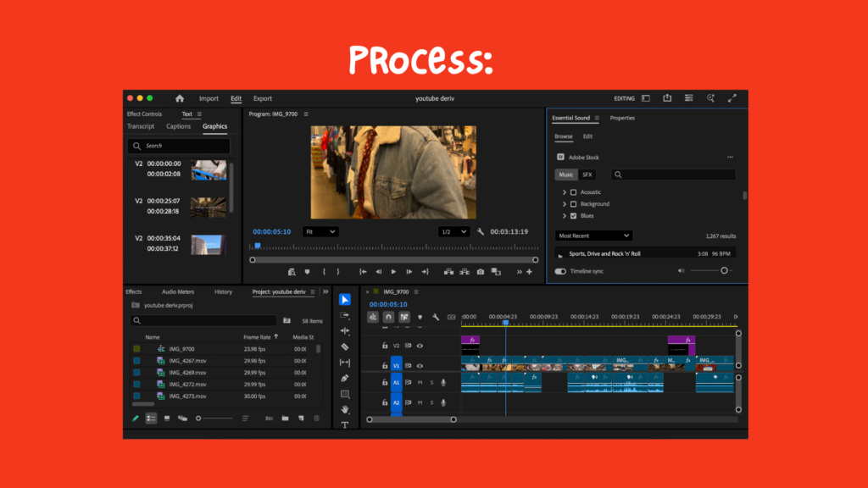Viewport: 868px width, 488px height.
Task: Click the Quick Export share icon
Action: click(667, 98)
